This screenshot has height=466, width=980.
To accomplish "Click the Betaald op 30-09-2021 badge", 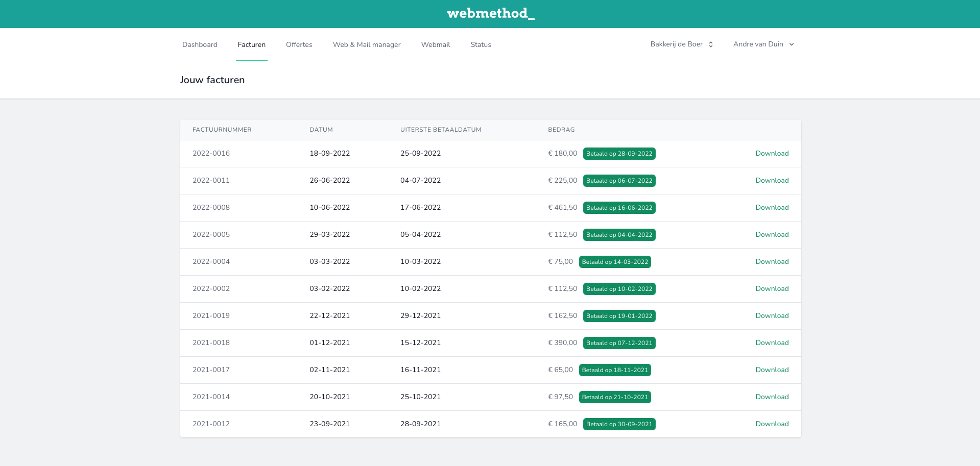I will pos(619,424).
